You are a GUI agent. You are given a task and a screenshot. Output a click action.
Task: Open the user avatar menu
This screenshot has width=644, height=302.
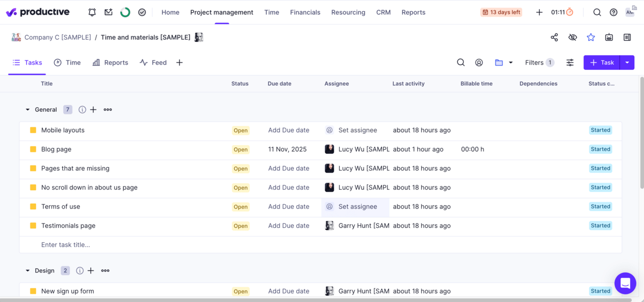(630, 12)
